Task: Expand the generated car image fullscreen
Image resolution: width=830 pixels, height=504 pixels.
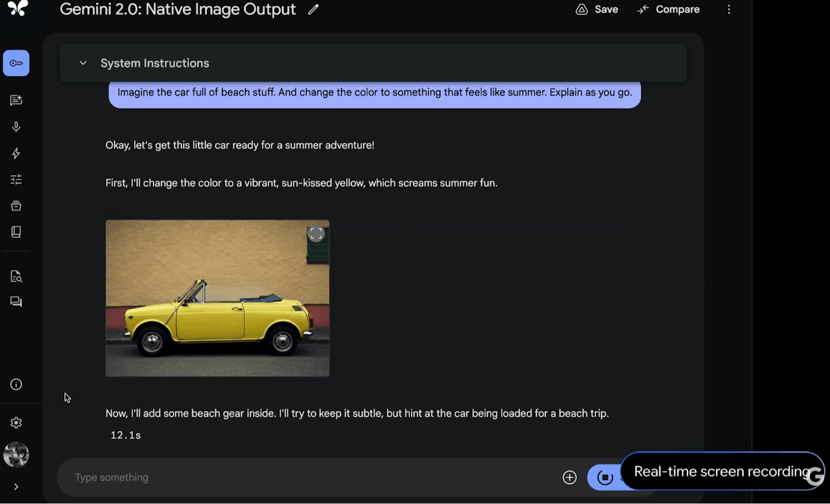Action: (x=316, y=234)
